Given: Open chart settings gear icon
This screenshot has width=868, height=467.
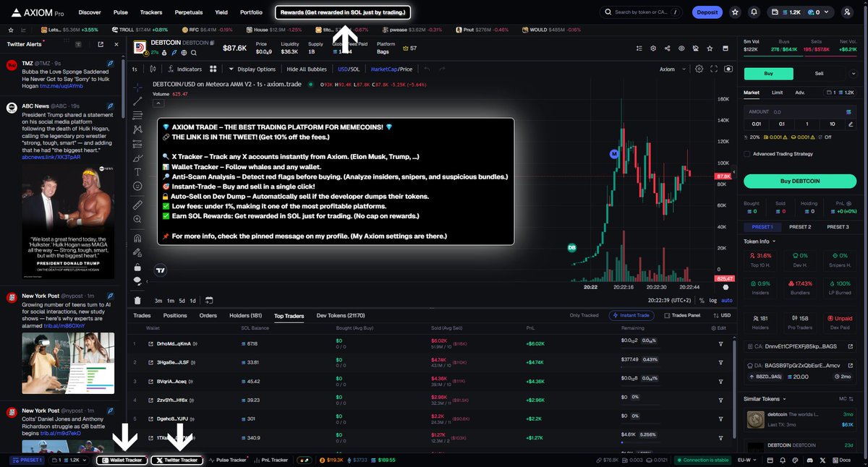Looking at the screenshot, I should 699,69.
